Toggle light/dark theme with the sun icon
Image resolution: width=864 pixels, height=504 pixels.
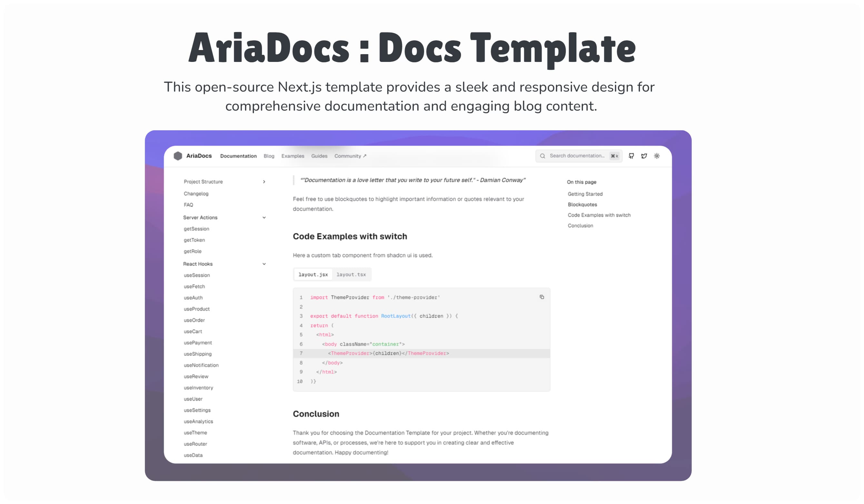click(657, 156)
